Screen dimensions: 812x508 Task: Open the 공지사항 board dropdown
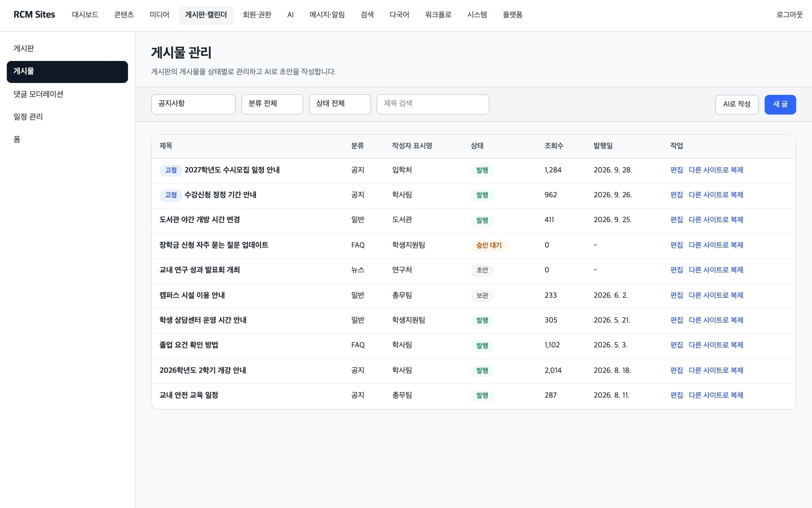[193, 104]
